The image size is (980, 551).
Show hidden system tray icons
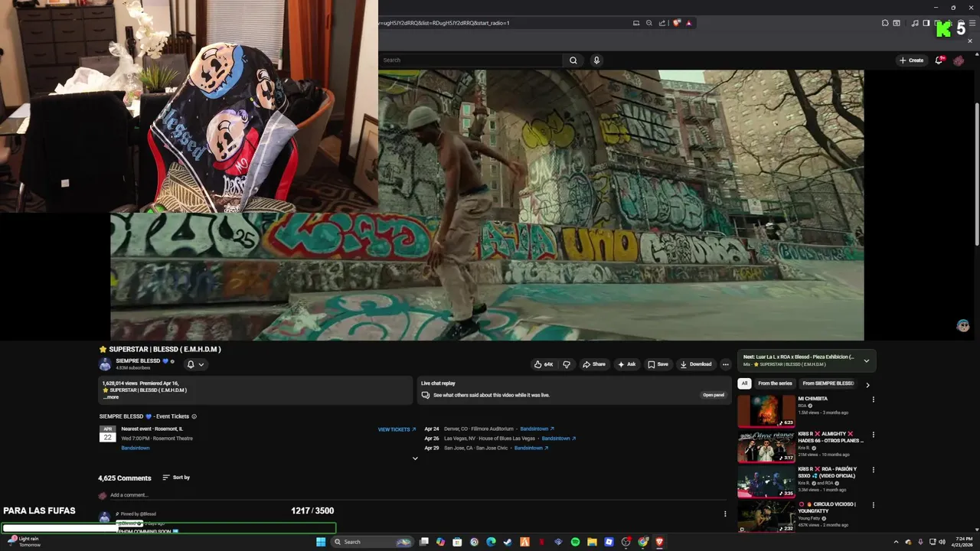click(896, 542)
